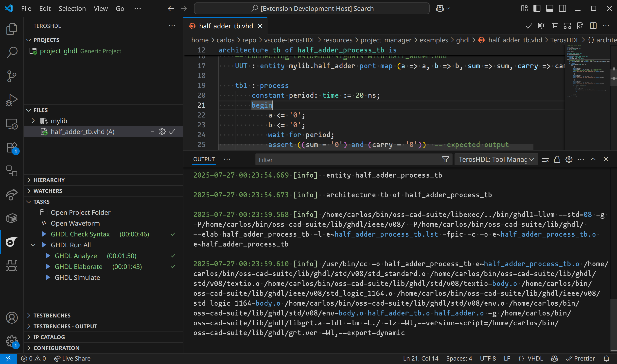The width and height of the screenshot is (617, 364).
Task: Split the editor right
Action: tap(593, 26)
